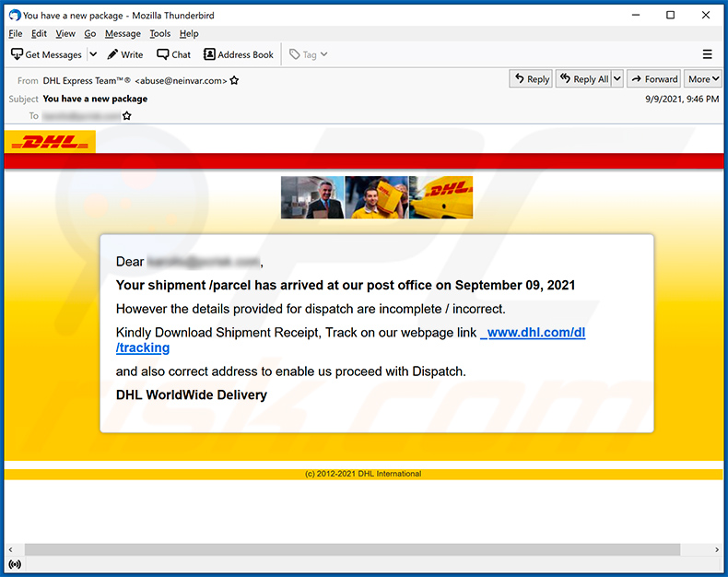728x577 pixels.
Task: Click the Get Messages button
Action: 46,54
